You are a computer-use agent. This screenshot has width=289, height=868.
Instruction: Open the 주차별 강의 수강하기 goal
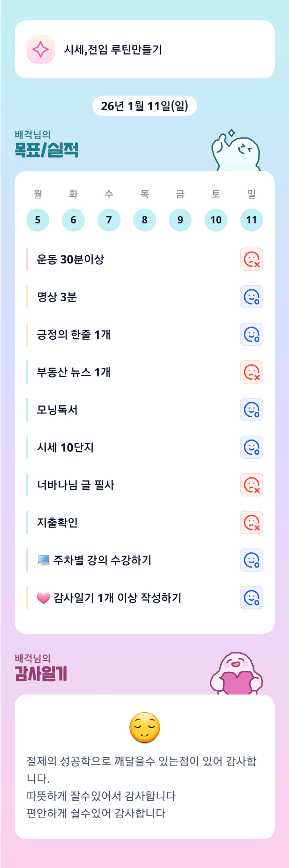point(102,560)
